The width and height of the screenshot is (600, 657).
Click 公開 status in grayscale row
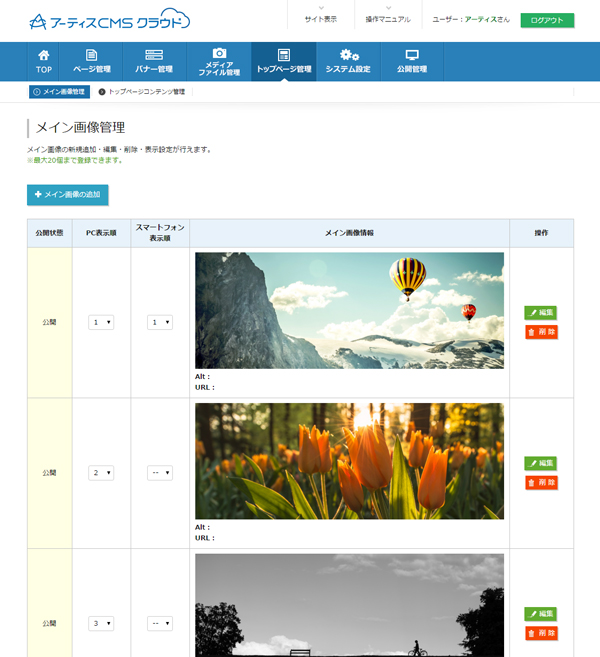coord(49,623)
